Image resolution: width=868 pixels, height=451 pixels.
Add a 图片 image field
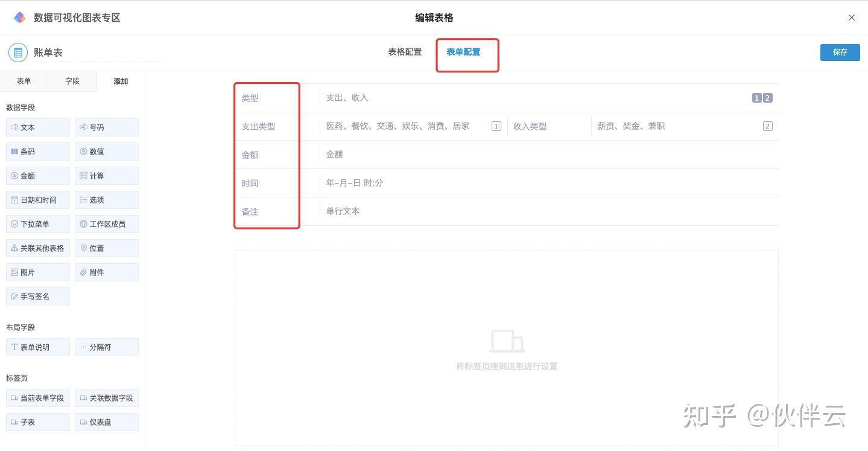pyautogui.click(x=38, y=272)
